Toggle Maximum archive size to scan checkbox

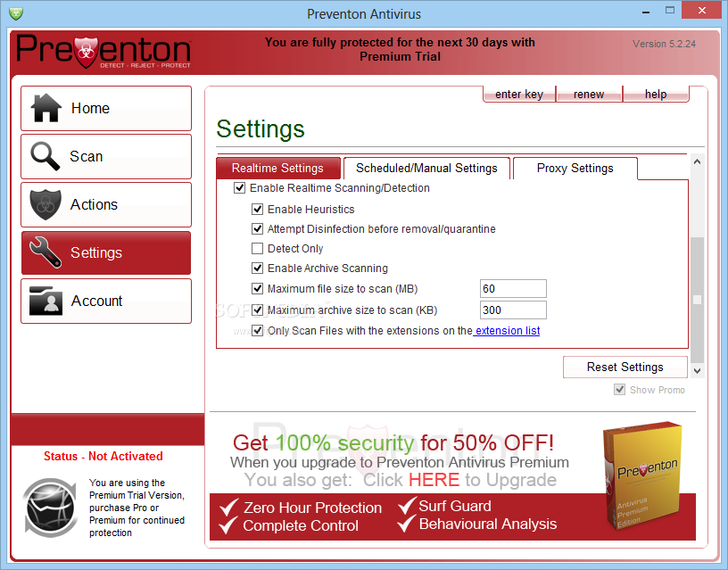click(257, 310)
